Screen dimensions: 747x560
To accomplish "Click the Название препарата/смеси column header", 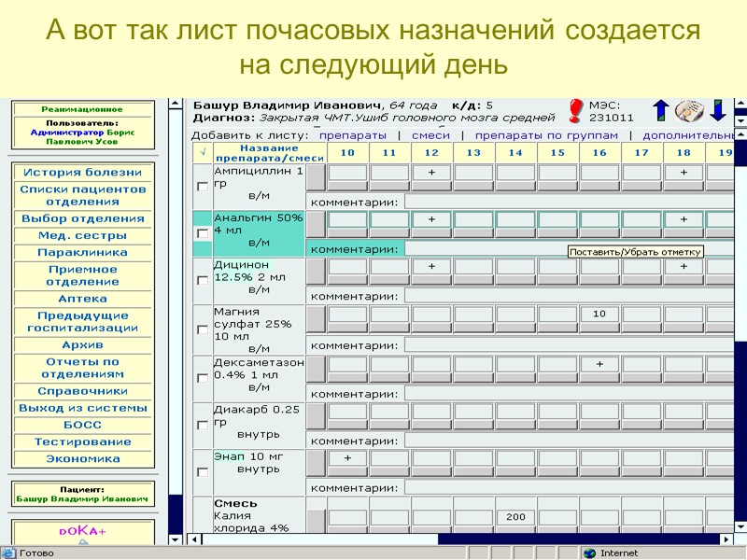I will click(x=269, y=152).
